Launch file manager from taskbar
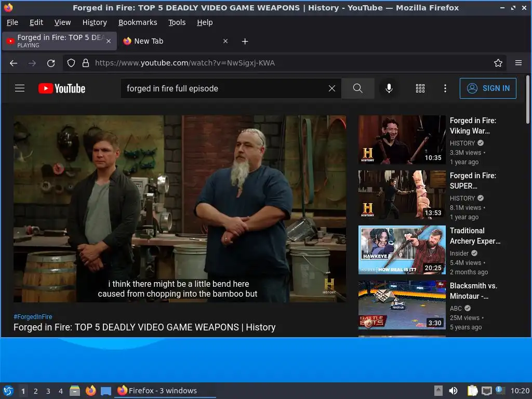 click(x=75, y=391)
